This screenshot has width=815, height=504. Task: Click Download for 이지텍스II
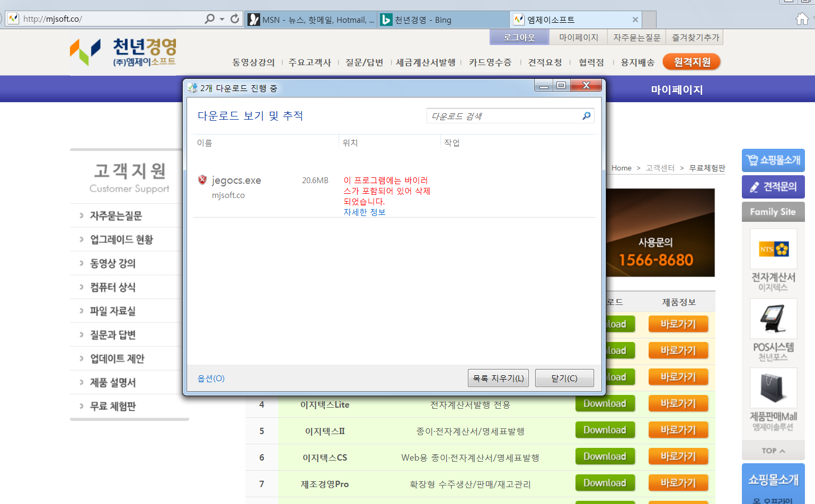click(x=605, y=430)
